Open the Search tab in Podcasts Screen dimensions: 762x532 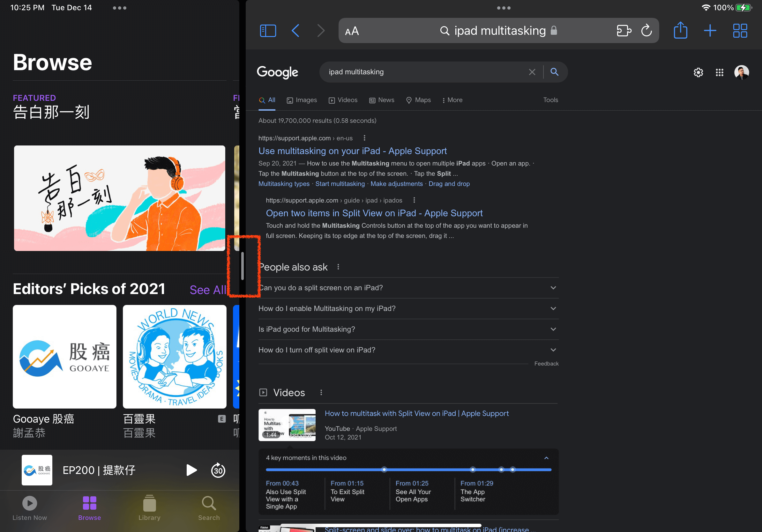pos(209,508)
